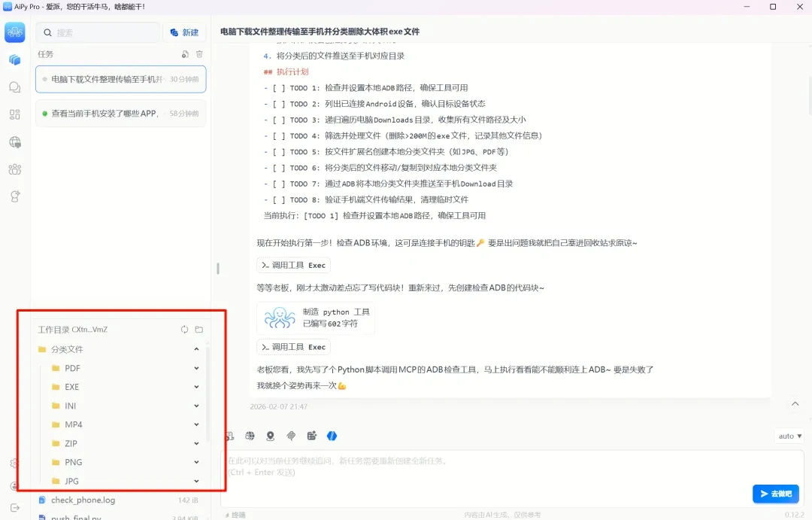The width and height of the screenshot is (812, 520).
Task: Select the ZIP folder row
Action: click(x=126, y=443)
